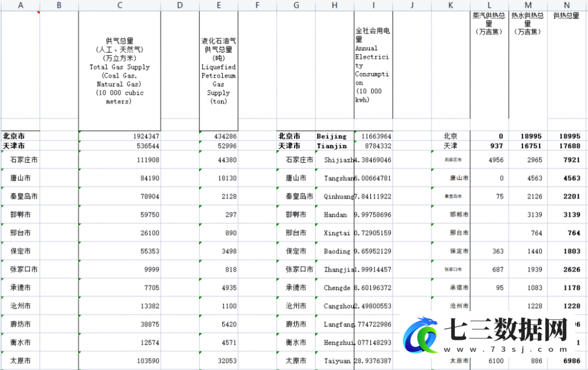Select cell with value 2965

(528, 159)
